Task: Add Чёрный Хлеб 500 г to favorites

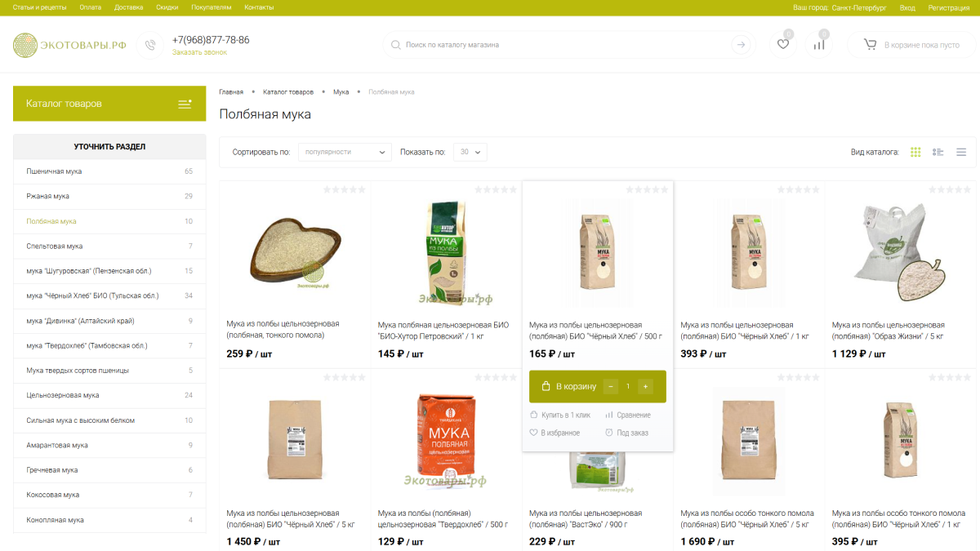Action: click(x=555, y=433)
